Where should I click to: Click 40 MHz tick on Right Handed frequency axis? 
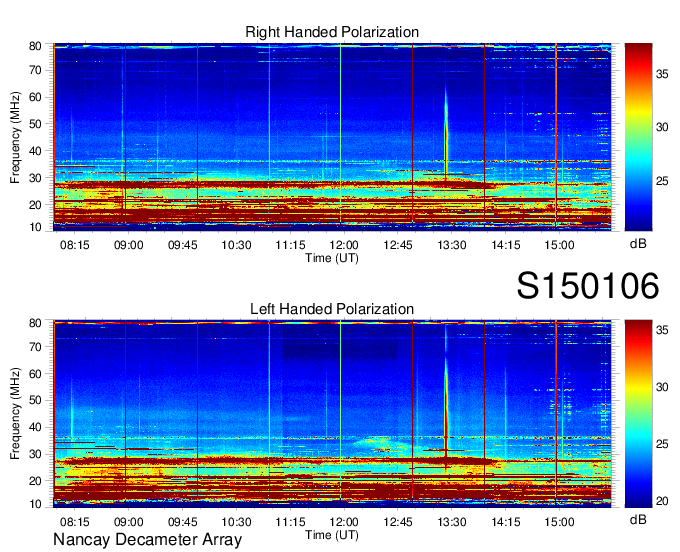pos(35,151)
